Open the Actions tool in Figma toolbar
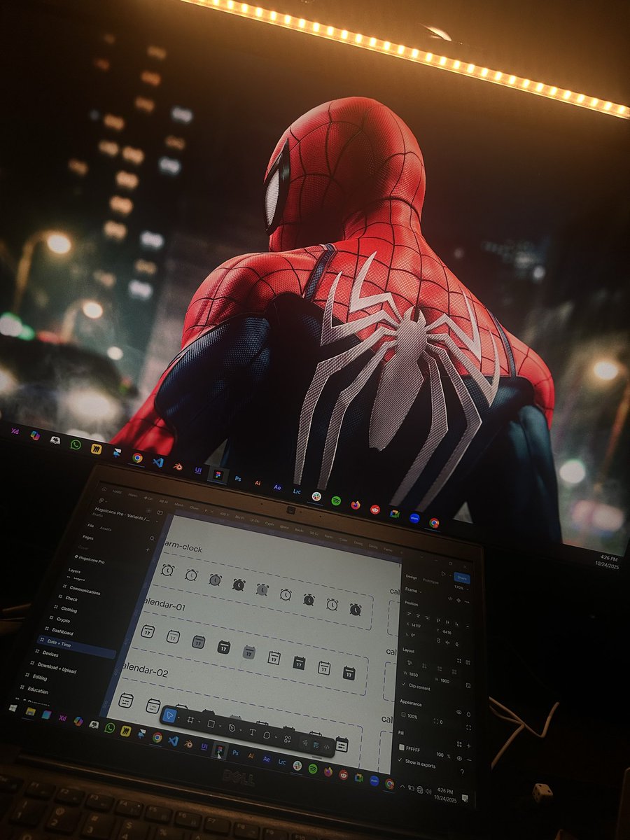This screenshot has width=630, height=840. tap(288, 739)
